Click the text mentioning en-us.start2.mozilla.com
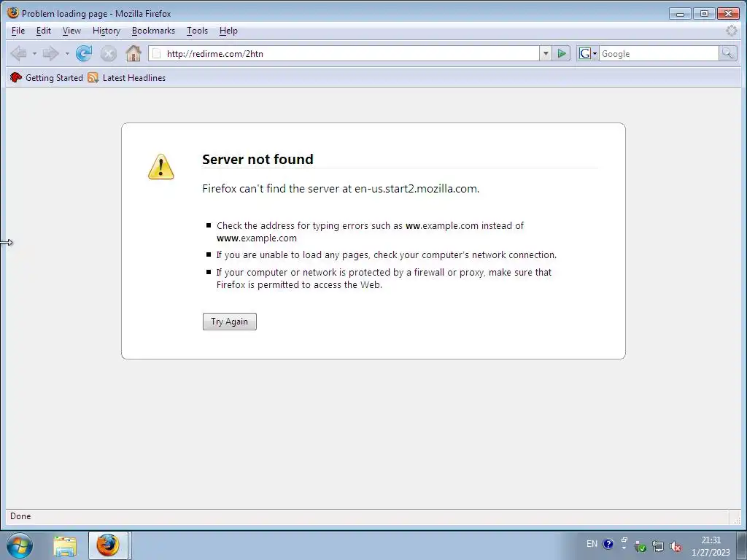 click(x=341, y=189)
